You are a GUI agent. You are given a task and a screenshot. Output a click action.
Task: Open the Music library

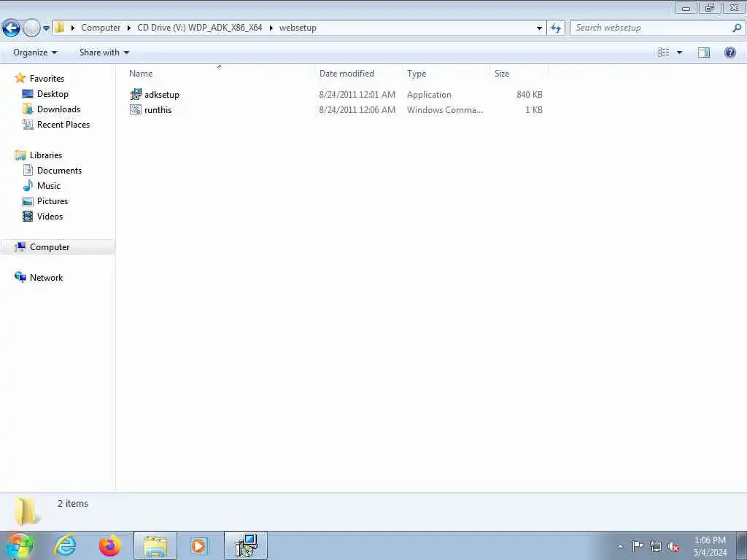point(49,185)
